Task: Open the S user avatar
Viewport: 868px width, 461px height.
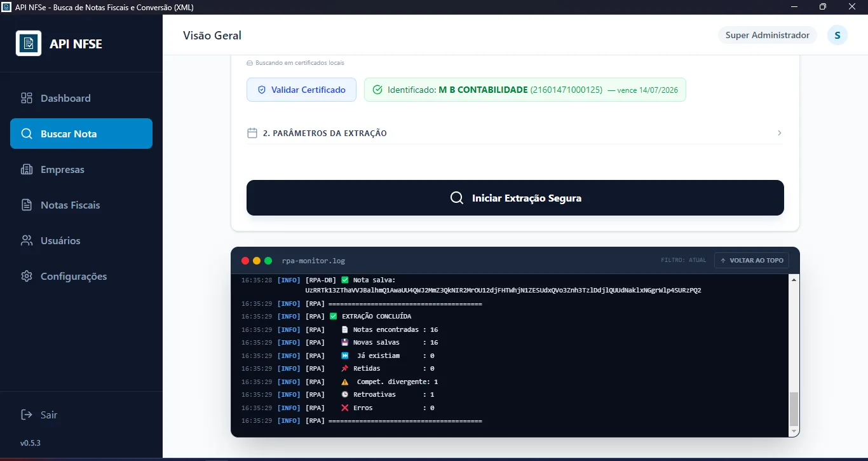Action: tap(837, 35)
